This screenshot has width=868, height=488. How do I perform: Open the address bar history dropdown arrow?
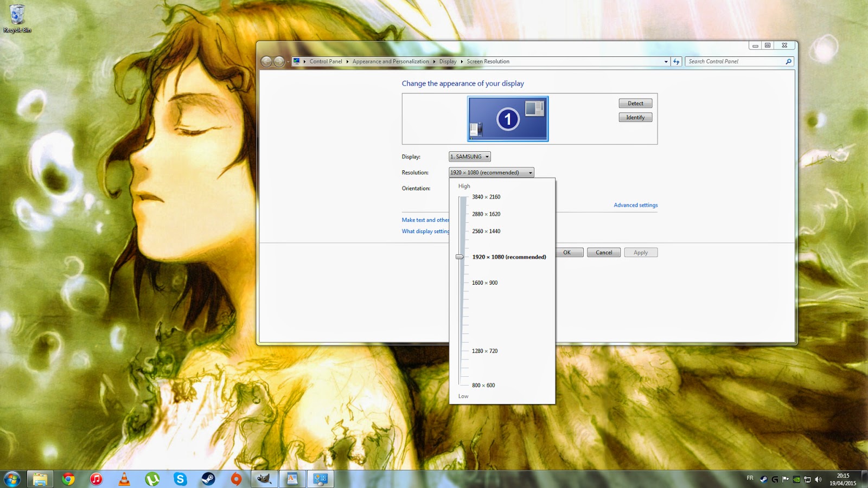pyautogui.click(x=666, y=62)
